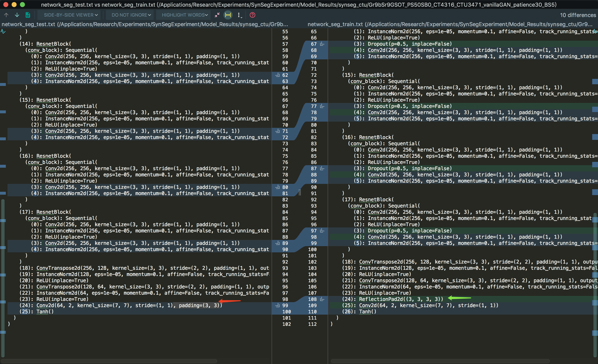598x364 pixels.
Task: Toggle synchronize scrolling button
Action: click(228, 15)
